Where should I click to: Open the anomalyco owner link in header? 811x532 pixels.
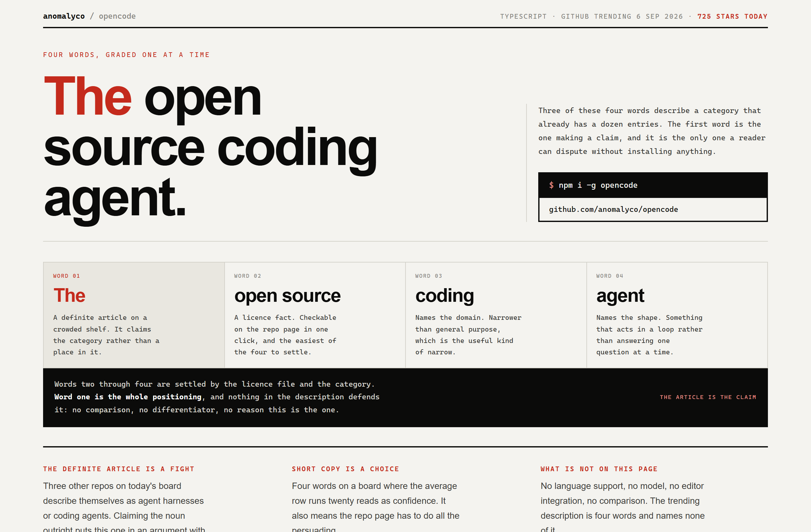click(64, 16)
